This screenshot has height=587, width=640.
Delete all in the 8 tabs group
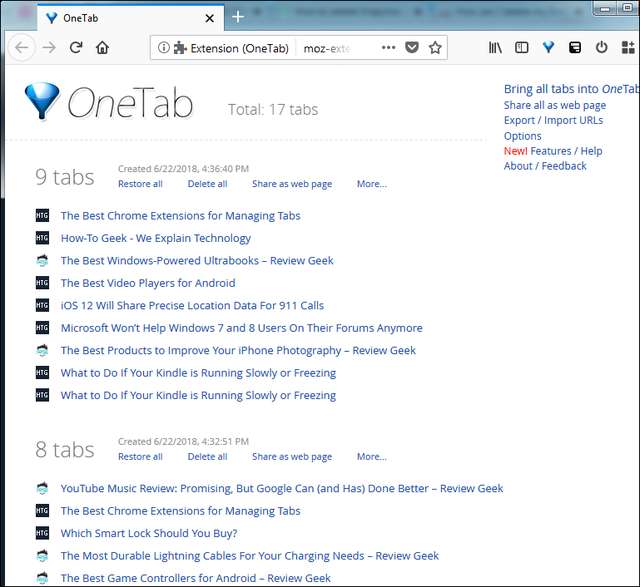click(207, 457)
